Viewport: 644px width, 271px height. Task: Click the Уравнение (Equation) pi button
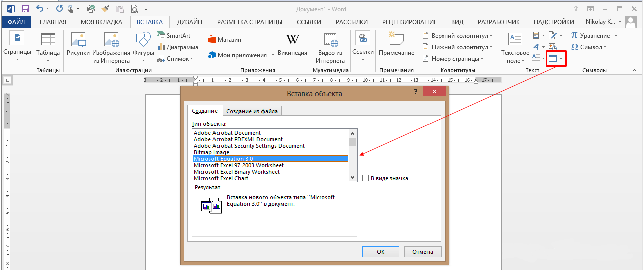(590, 36)
